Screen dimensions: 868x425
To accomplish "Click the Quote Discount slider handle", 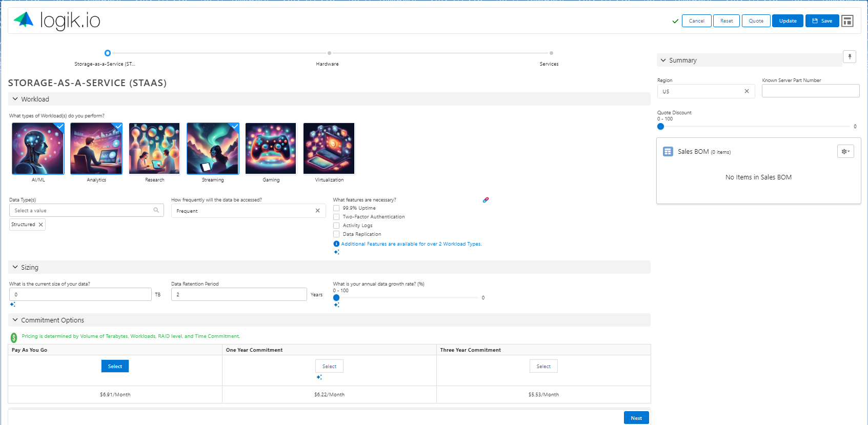I will [660, 126].
